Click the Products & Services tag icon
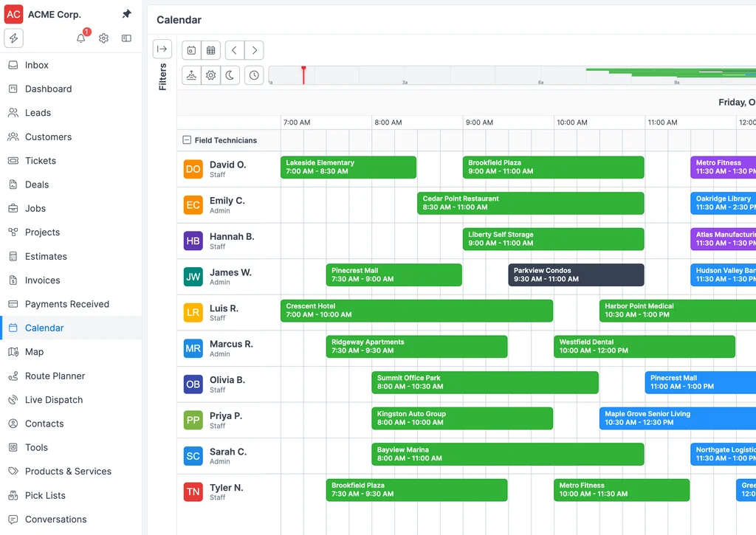The height and width of the screenshot is (535, 756). (x=13, y=472)
